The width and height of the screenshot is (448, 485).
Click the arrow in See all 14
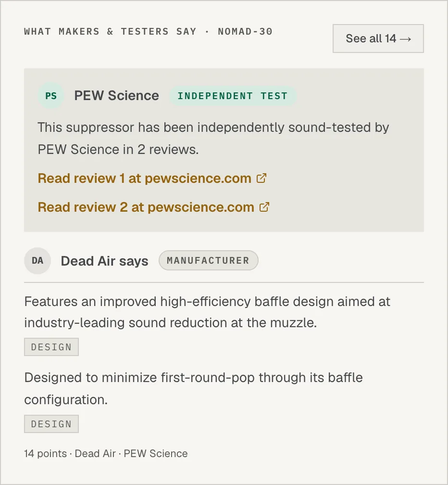pos(405,39)
